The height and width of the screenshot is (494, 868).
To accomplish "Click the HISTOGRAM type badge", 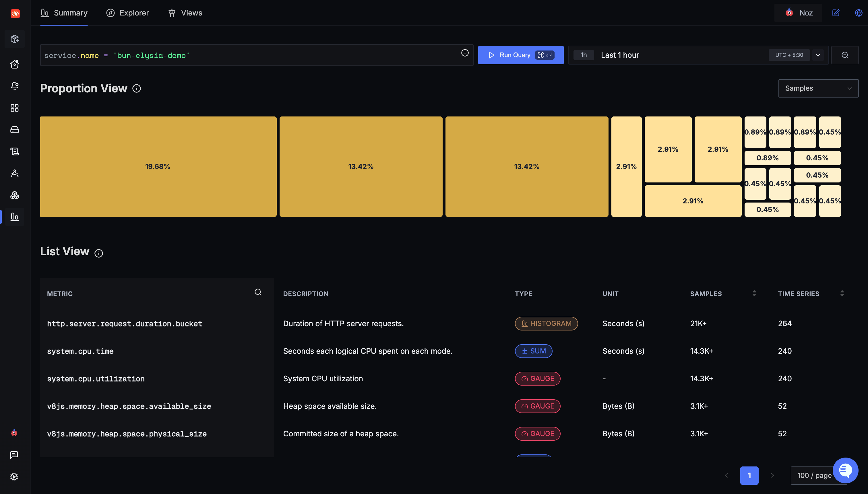I will coord(546,323).
